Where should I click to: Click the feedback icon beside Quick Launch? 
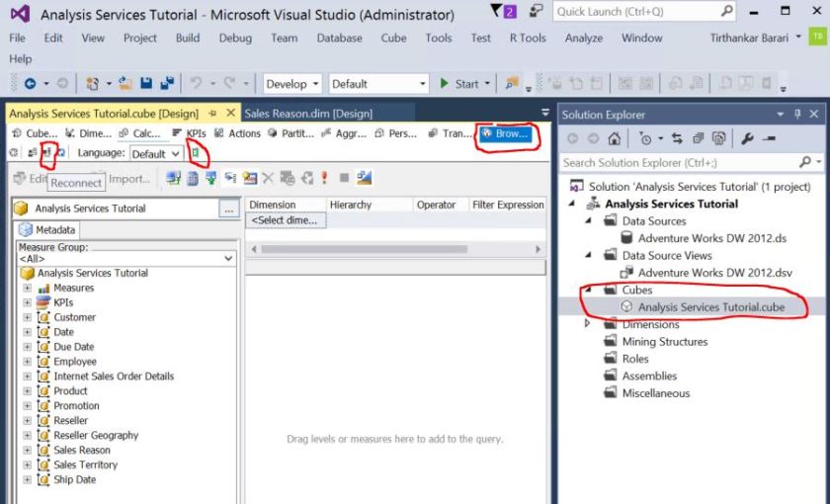[x=536, y=11]
